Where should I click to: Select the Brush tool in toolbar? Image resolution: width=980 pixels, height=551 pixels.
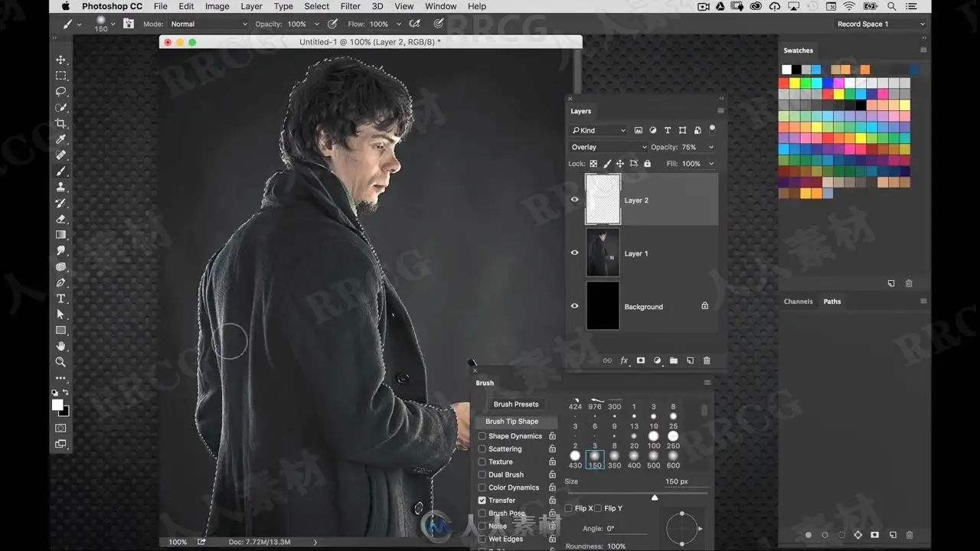(x=61, y=171)
